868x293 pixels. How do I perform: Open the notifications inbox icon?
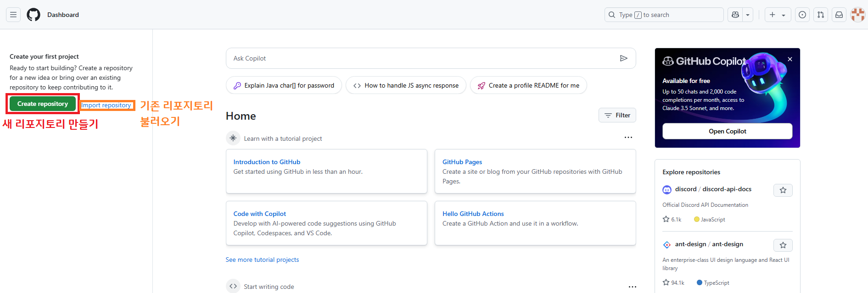tap(839, 15)
